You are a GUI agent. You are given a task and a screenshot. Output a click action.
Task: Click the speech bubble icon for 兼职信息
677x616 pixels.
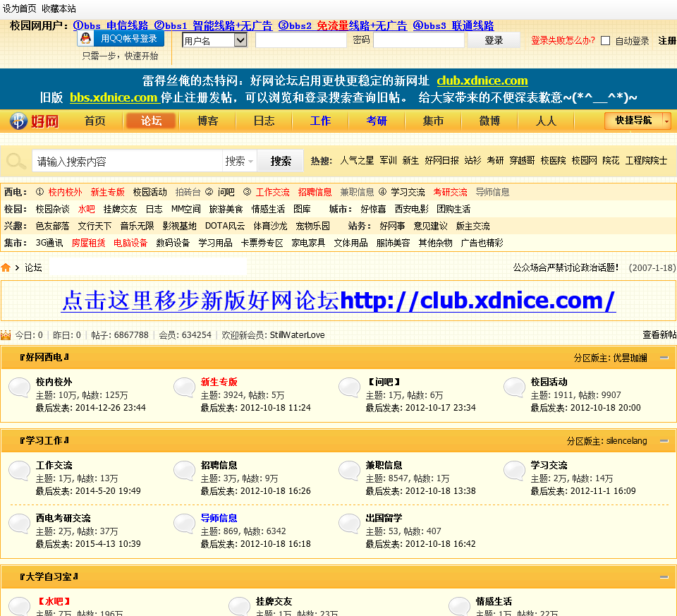click(x=349, y=471)
